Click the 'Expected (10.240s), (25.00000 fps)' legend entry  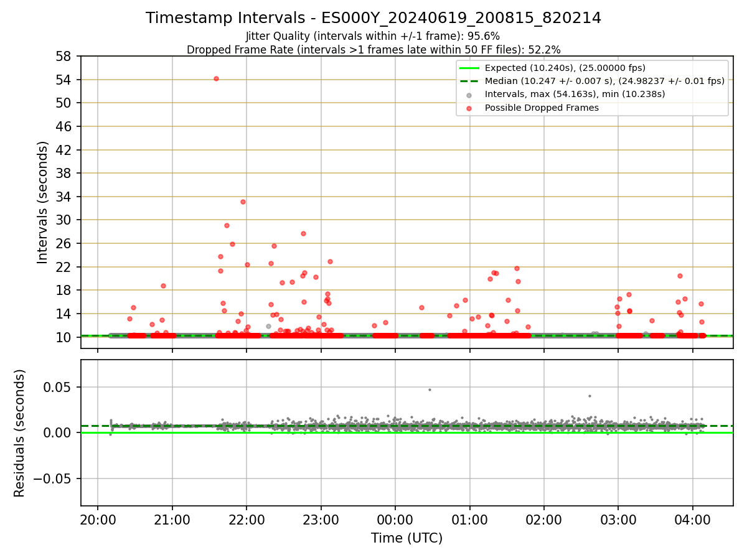(565, 68)
